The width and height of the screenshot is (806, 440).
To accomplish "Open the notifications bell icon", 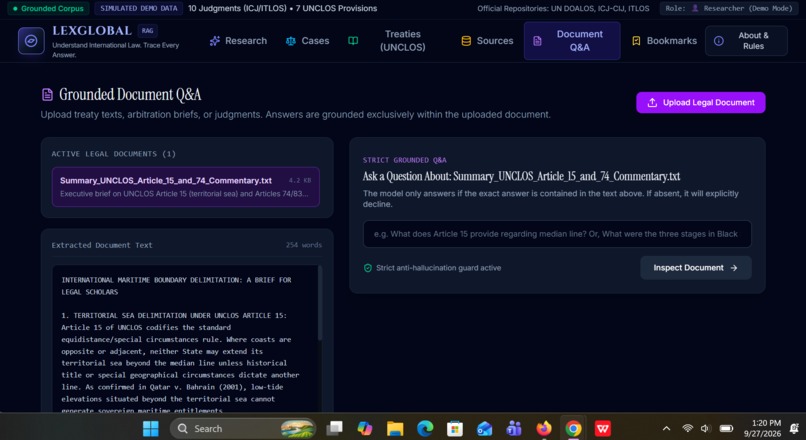I will (x=794, y=428).
